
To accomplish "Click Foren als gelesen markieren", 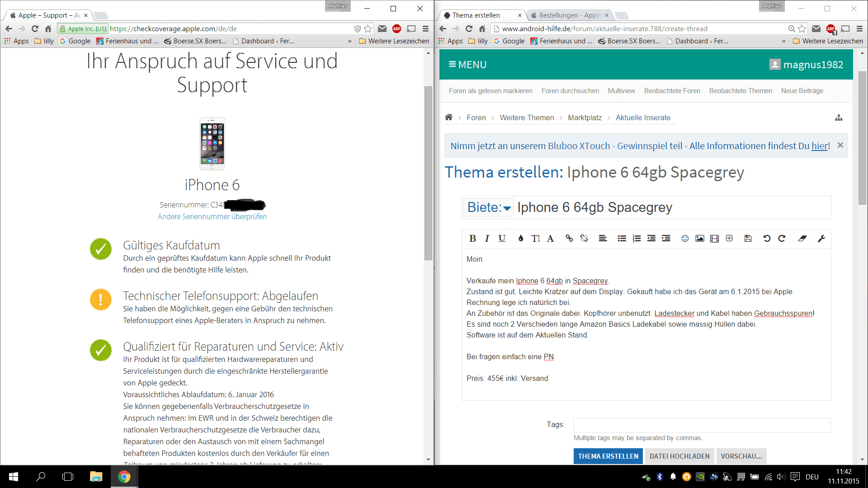I will [491, 91].
